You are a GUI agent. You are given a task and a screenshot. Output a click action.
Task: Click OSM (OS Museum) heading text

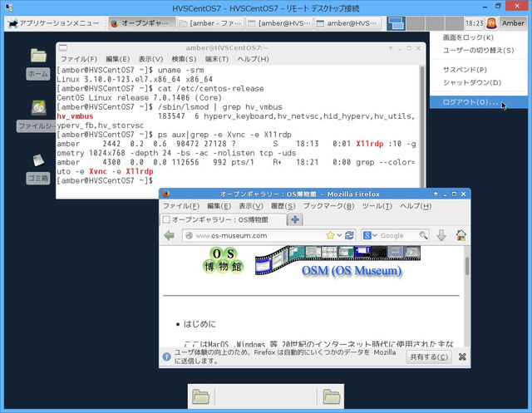[352, 271]
